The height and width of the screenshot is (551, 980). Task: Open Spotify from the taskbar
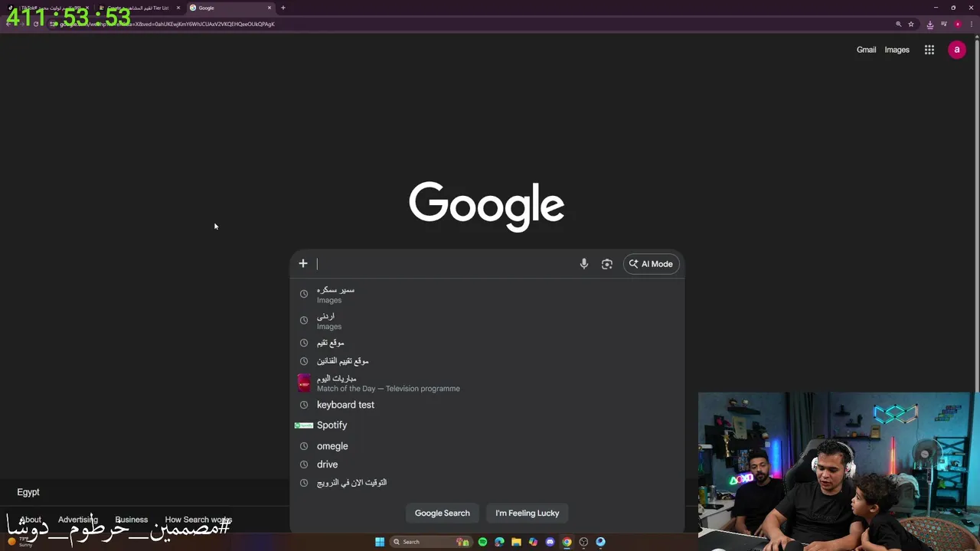click(482, 542)
